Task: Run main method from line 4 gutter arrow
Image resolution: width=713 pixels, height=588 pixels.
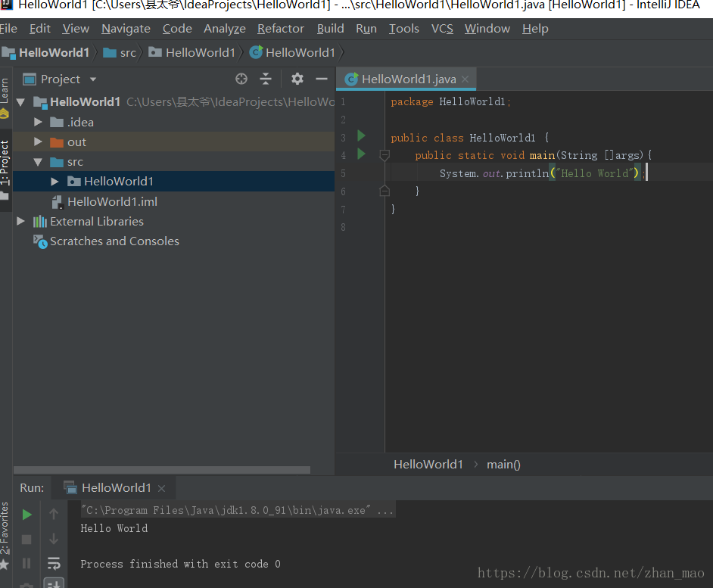Action: pos(362,154)
